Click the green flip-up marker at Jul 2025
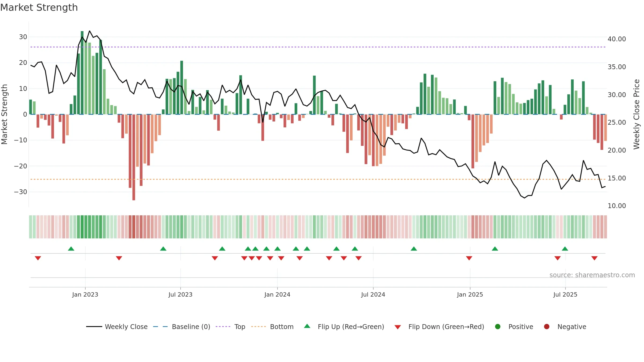 point(565,249)
